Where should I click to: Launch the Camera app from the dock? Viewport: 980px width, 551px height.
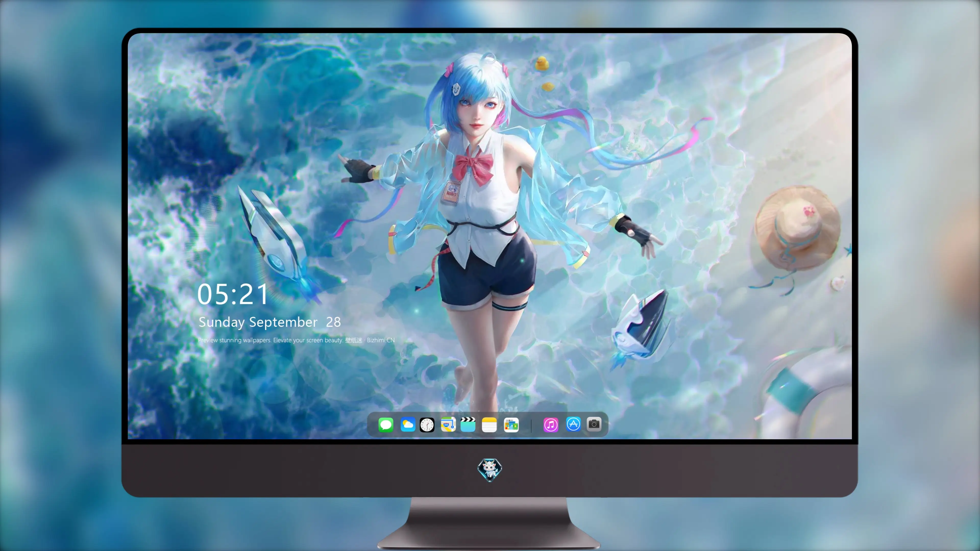pos(594,424)
